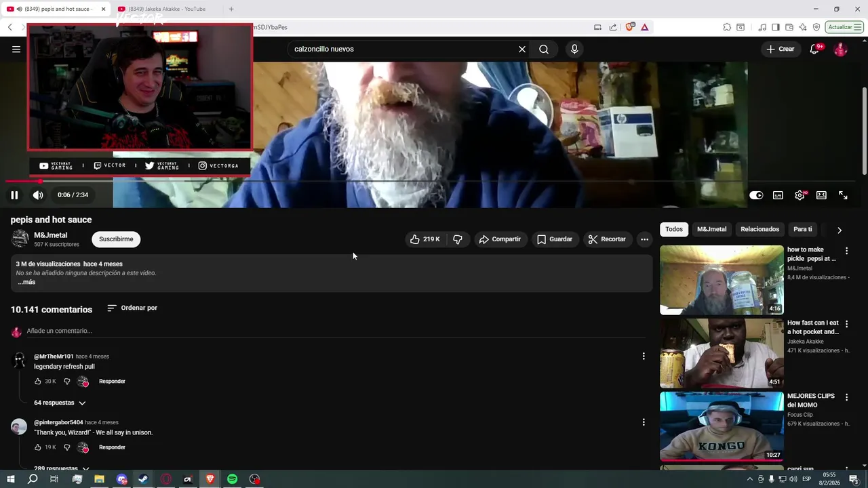The height and width of the screenshot is (488, 868).
Task: Like @pintergabor5404's comment
Action: [38, 447]
